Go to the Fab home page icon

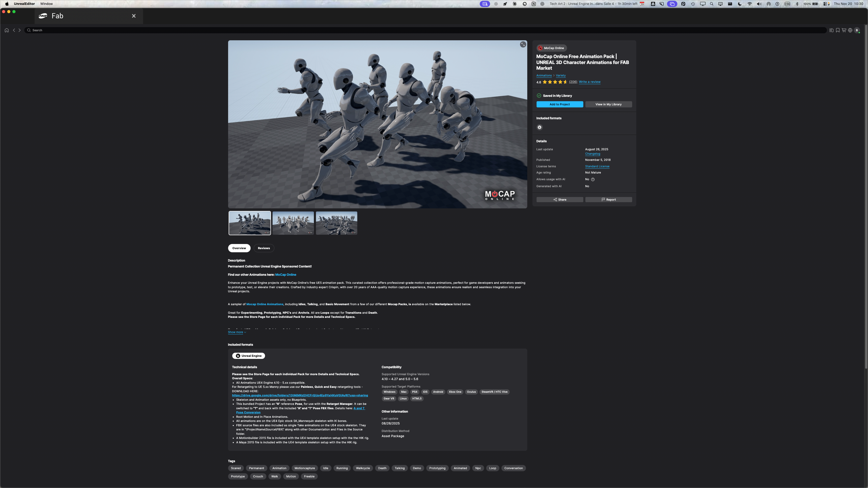pos(6,30)
